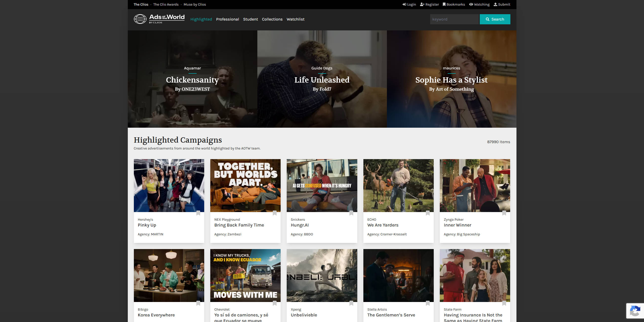644x322 pixels.
Task: Open the Watchlist page
Action: click(x=296, y=19)
